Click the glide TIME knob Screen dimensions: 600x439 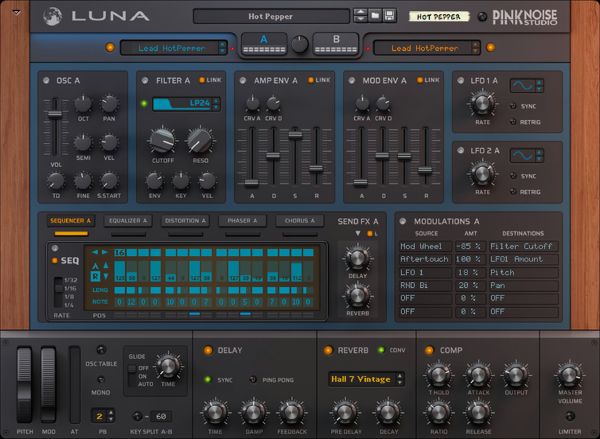pyautogui.click(x=168, y=366)
